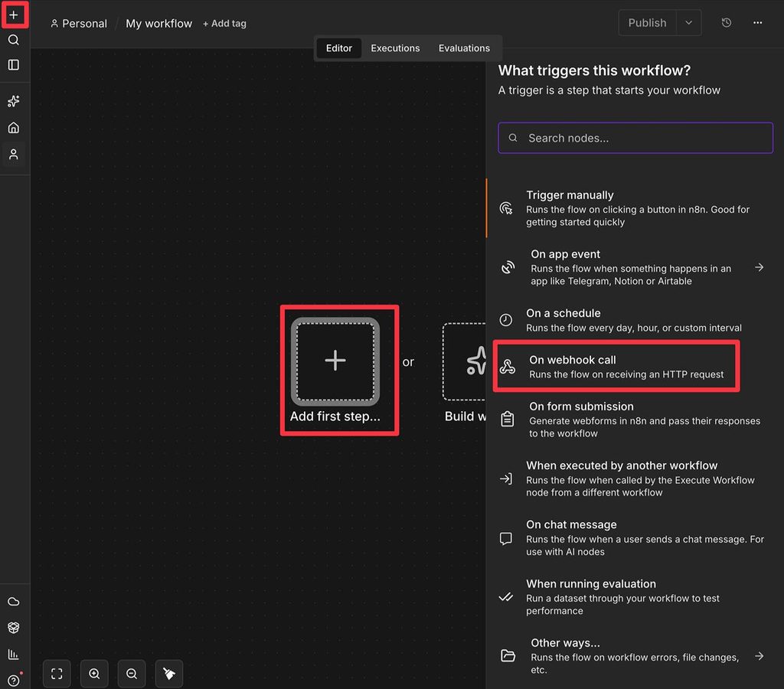Open the cube templates icon in the sidebar
Screen dimensions: 784x689
point(14,628)
